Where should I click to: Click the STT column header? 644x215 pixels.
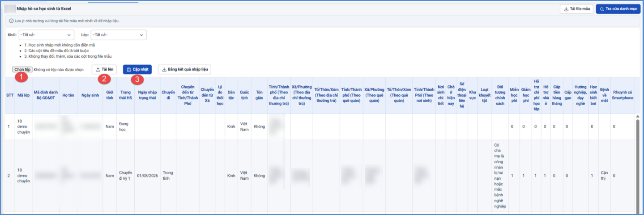(x=10, y=95)
